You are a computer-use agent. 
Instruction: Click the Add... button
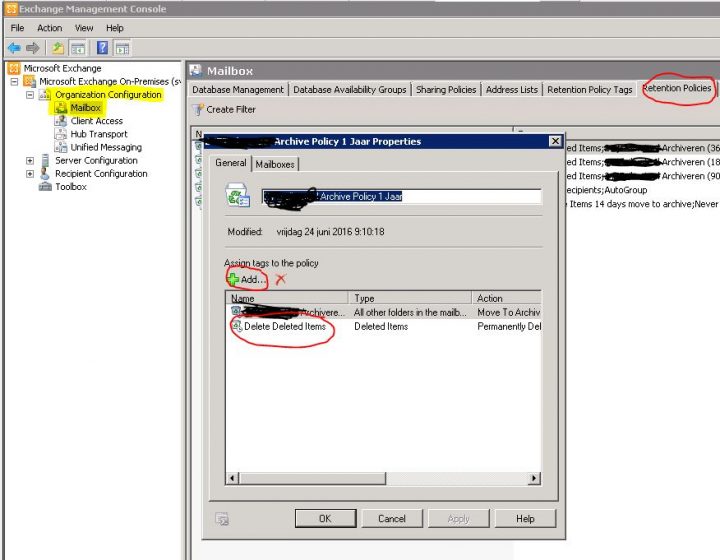pos(247,279)
